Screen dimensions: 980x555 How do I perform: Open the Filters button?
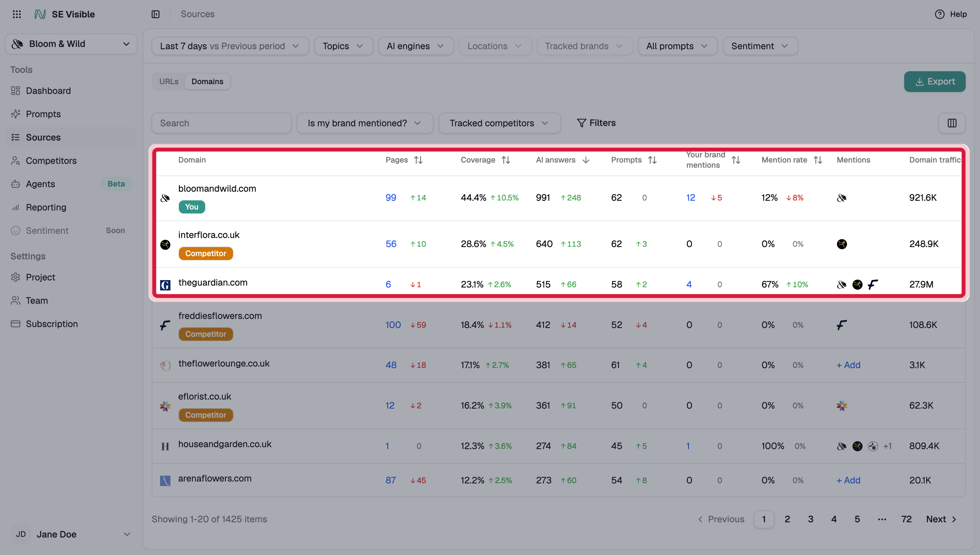tap(596, 123)
